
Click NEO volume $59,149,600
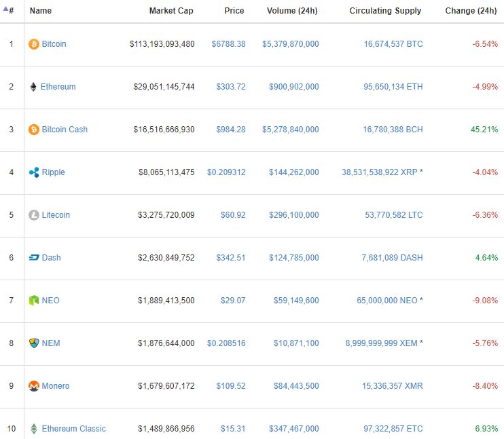(x=296, y=301)
